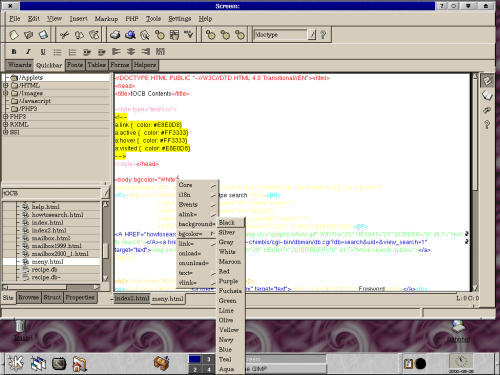Open the PHP menu

[132, 19]
